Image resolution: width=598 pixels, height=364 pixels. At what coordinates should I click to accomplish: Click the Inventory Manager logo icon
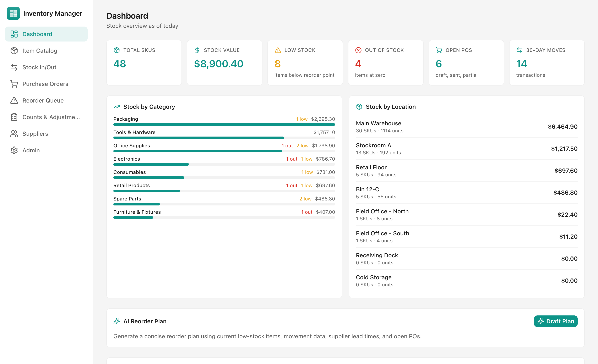pyautogui.click(x=13, y=13)
